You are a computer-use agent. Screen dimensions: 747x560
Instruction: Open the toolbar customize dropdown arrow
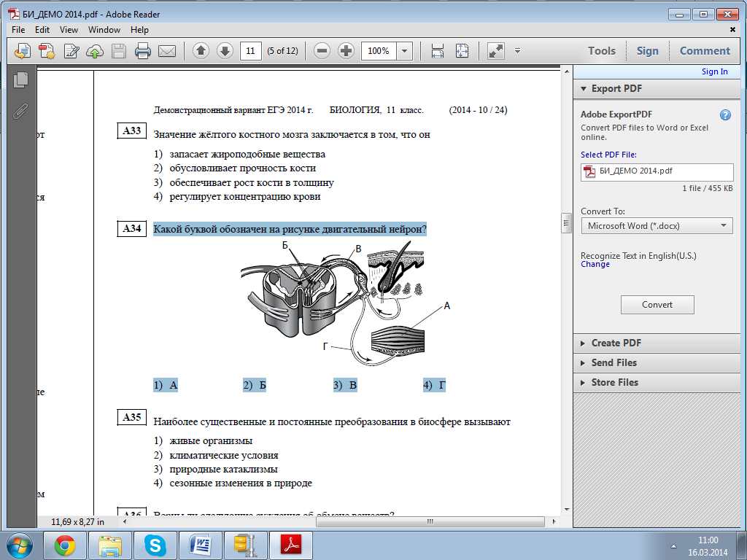click(518, 50)
